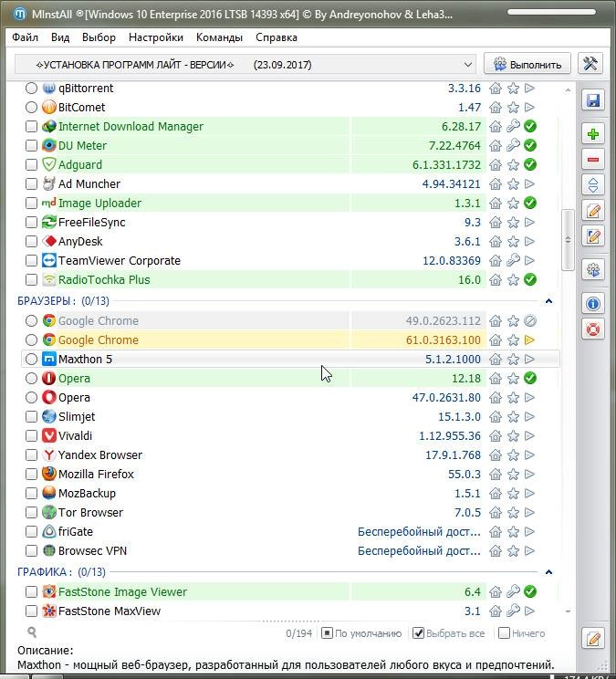Open the Файл menu
Screen dimensions: 616x679
26,37
